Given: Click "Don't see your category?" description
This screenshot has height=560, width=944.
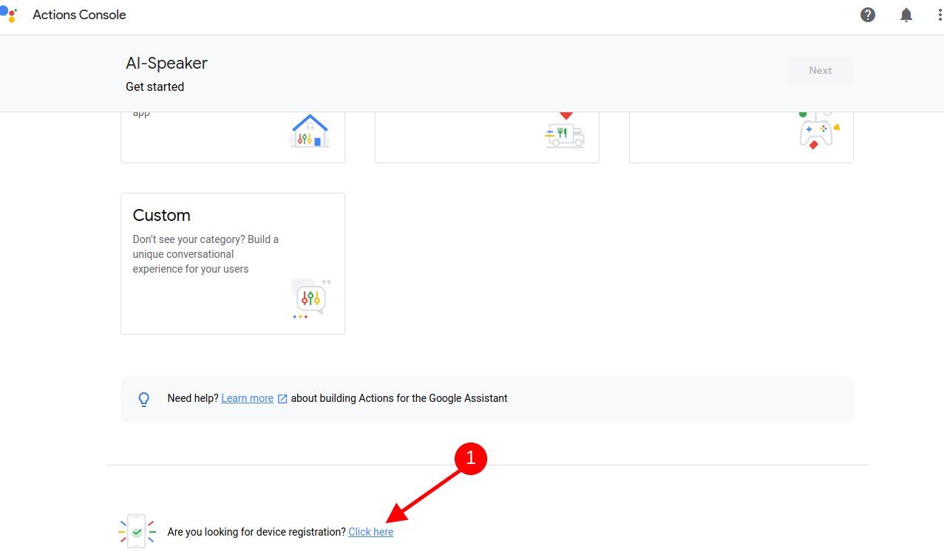Looking at the screenshot, I should point(206,254).
